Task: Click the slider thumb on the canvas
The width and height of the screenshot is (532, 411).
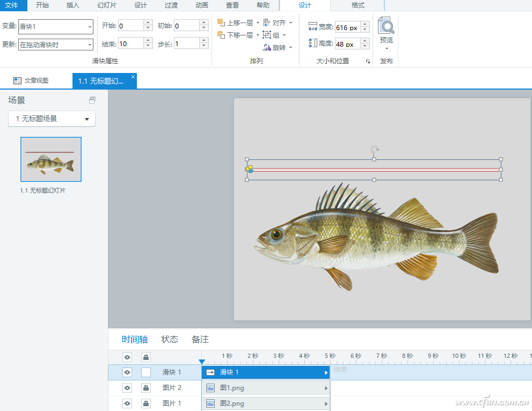Action: point(250,170)
